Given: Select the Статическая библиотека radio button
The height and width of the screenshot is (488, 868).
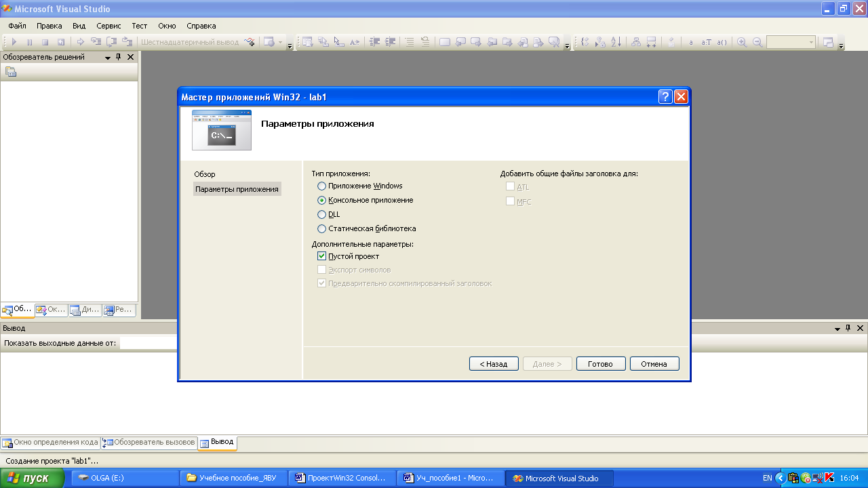Looking at the screenshot, I should pyautogui.click(x=321, y=228).
